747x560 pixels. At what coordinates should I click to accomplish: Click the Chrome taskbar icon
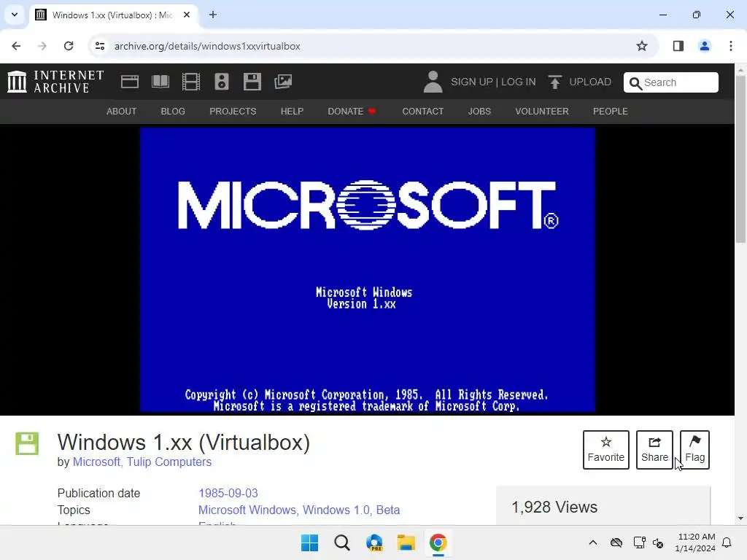438,542
